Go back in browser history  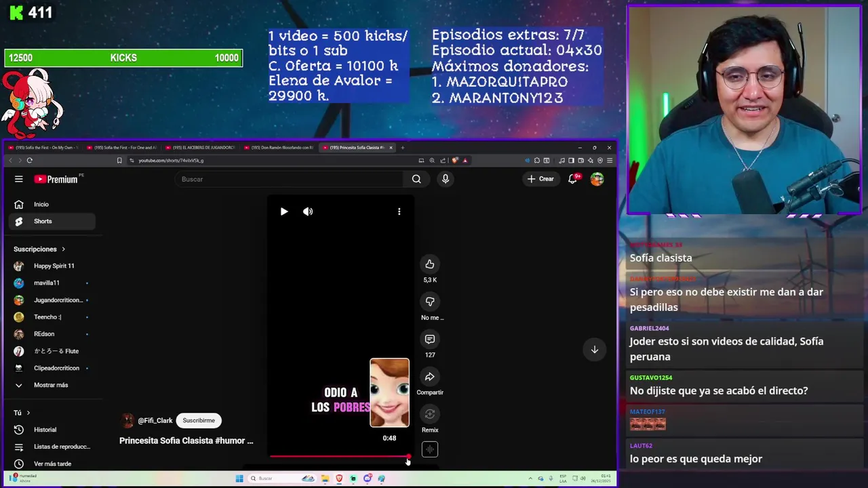(x=10, y=161)
